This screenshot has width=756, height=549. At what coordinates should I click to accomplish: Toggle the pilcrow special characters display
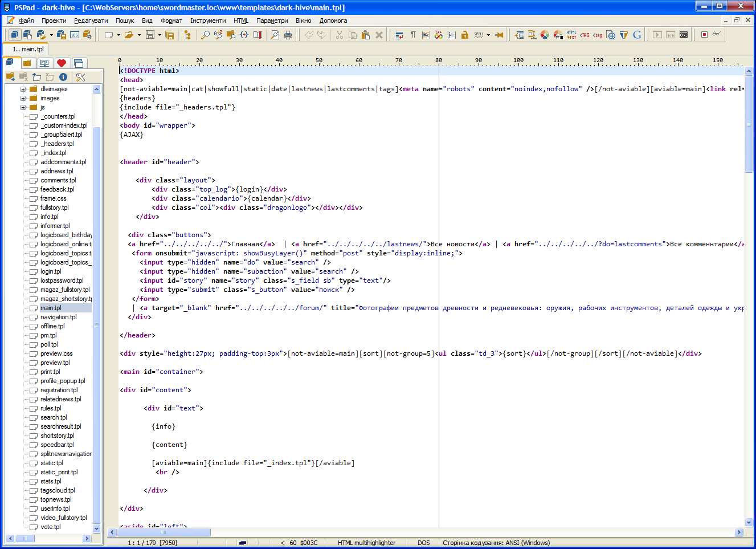tap(413, 35)
